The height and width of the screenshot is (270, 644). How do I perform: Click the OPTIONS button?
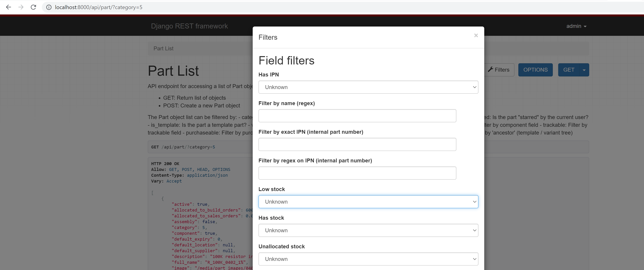tap(535, 70)
